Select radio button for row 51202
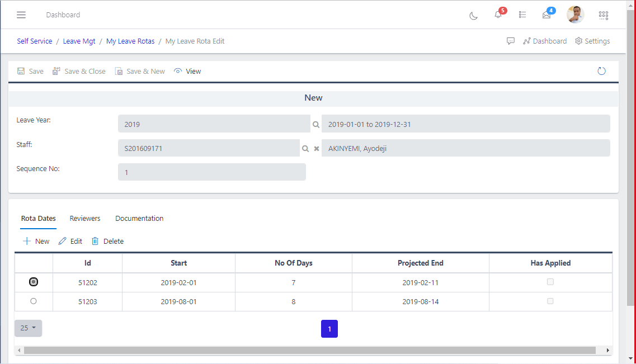The image size is (636, 364). [x=34, y=282]
